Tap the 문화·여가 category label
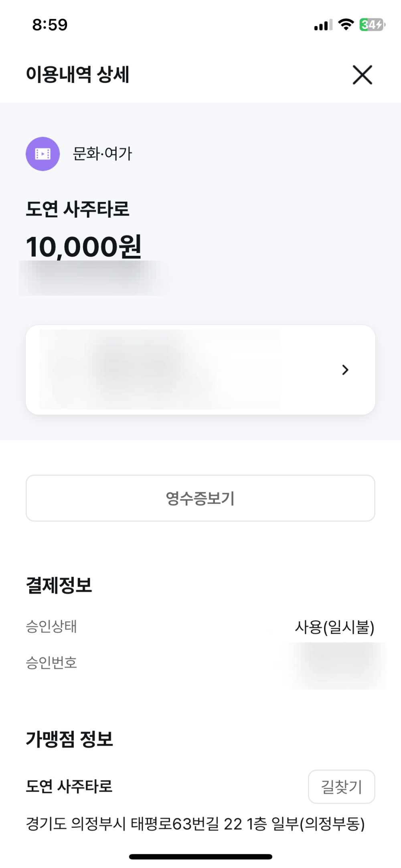Image resolution: width=401 pixels, height=868 pixels. coord(102,154)
